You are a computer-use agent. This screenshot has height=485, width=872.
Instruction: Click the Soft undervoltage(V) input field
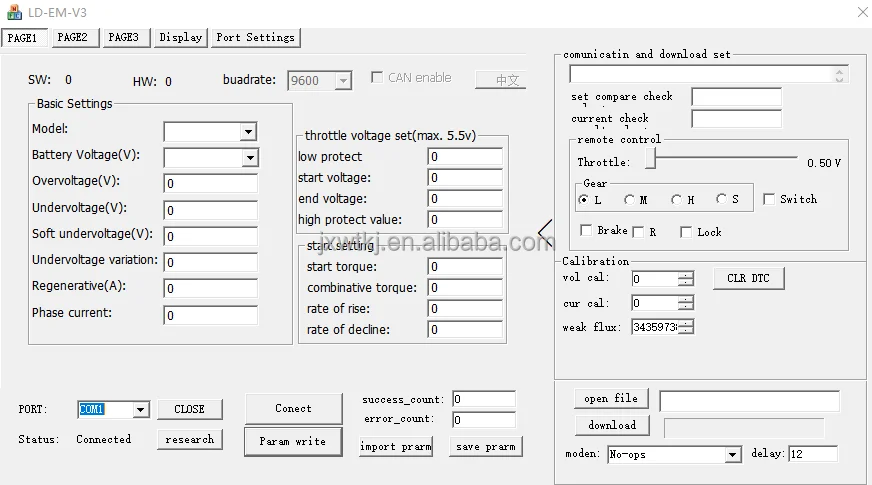(210, 236)
